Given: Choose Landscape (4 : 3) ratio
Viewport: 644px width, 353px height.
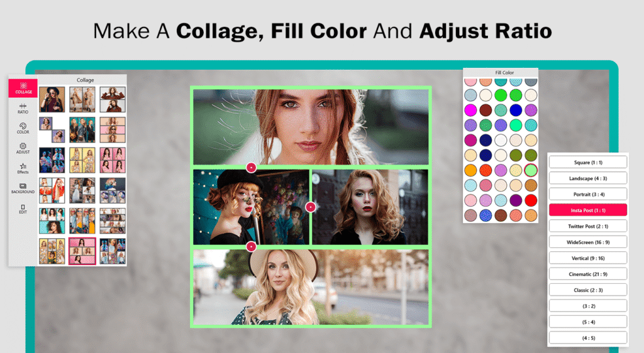Looking at the screenshot, I should click(x=588, y=178).
